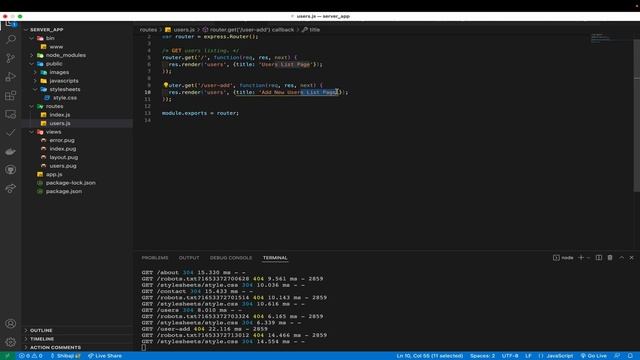Click Live Share in status bar
The height and width of the screenshot is (360, 640).
105,356
